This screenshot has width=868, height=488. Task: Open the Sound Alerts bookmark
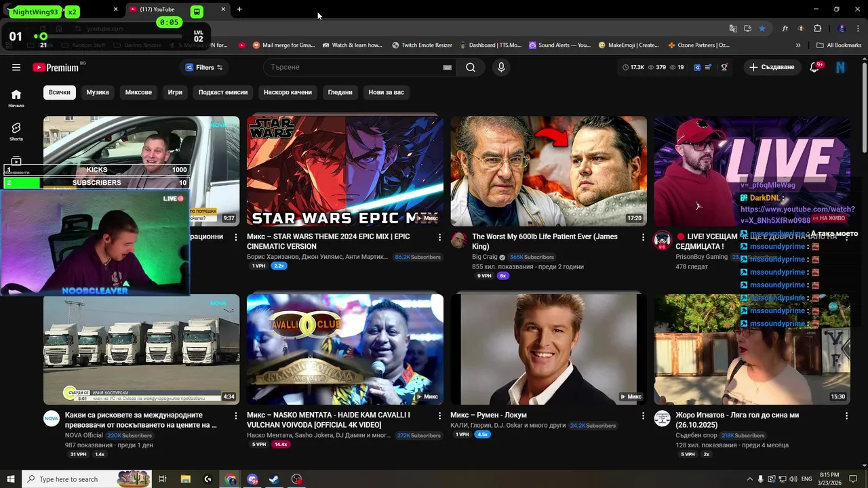pos(560,45)
